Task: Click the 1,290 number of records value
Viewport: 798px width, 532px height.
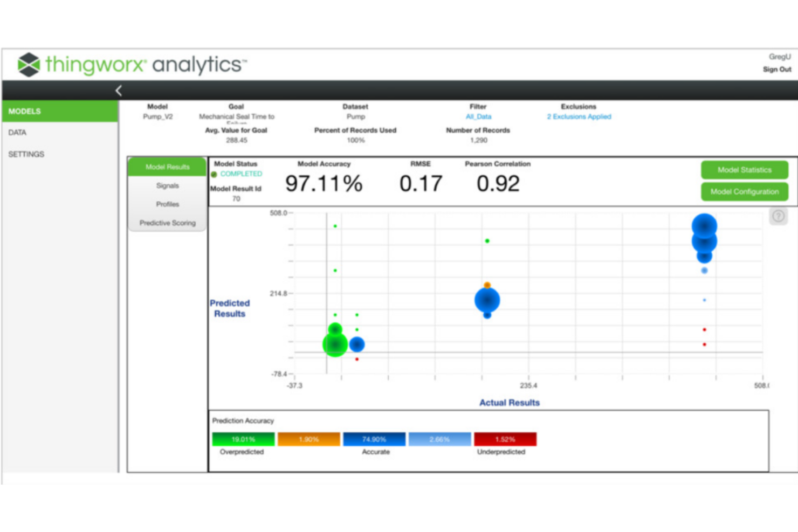Action: pyautogui.click(x=478, y=140)
